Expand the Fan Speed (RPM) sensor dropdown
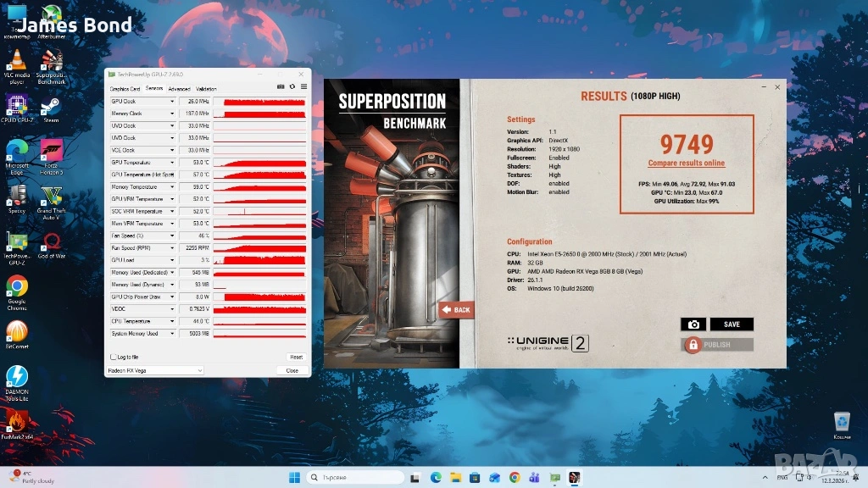868x488 pixels. [x=172, y=248]
